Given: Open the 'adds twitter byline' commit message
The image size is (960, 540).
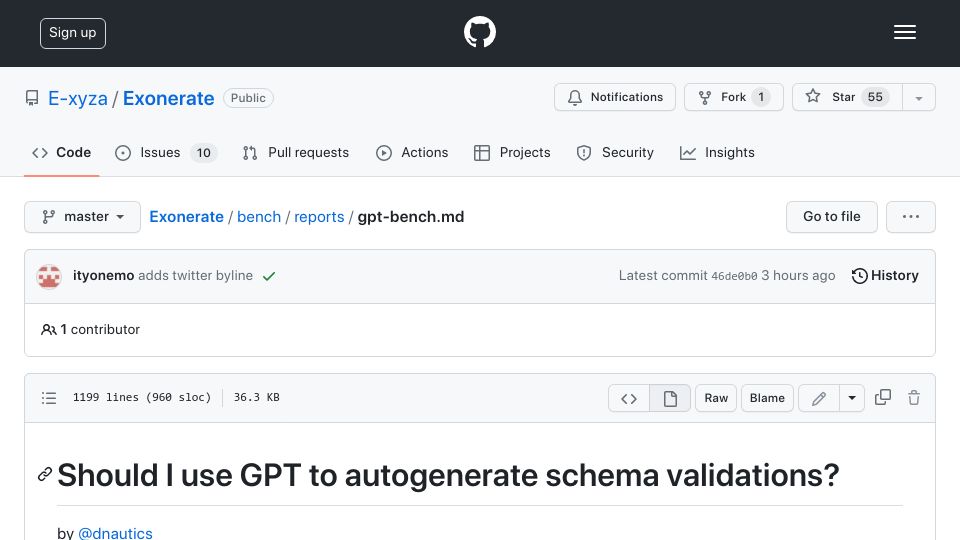Looking at the screenshot, I should (x=195, y=276).
